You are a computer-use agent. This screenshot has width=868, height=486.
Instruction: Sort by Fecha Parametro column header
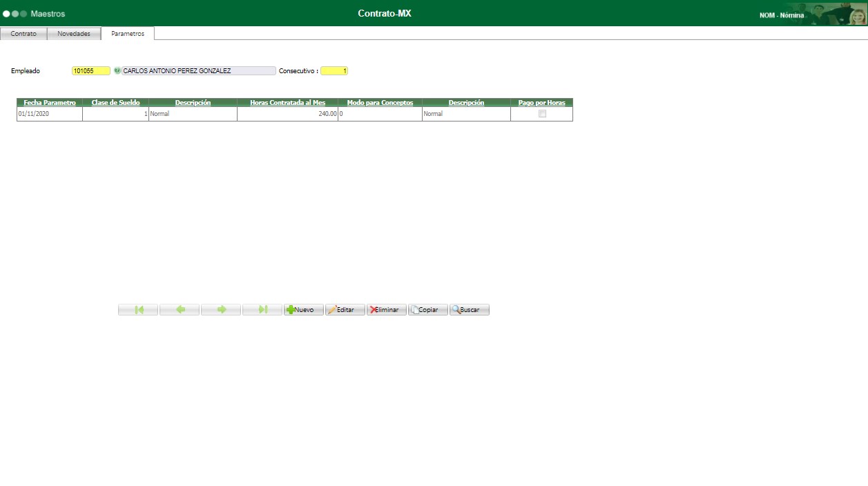pos(50,102)
